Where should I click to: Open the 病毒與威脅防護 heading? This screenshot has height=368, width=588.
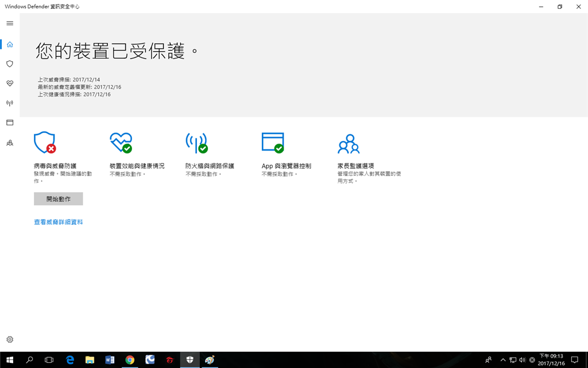pyautogui.click(x=55, y=166)
